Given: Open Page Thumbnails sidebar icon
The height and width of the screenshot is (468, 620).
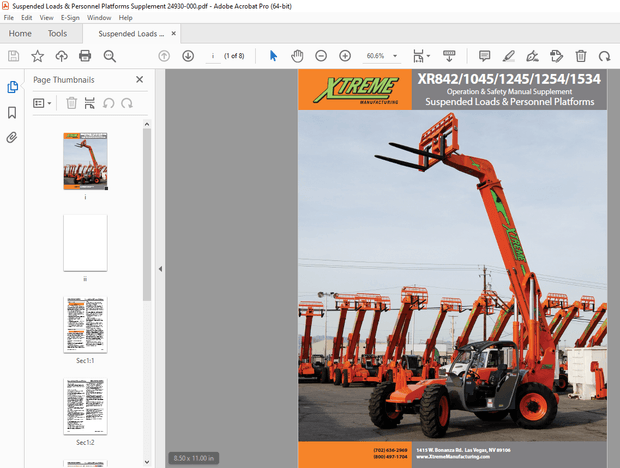Looking at the screenshot, I should point(12,87).
